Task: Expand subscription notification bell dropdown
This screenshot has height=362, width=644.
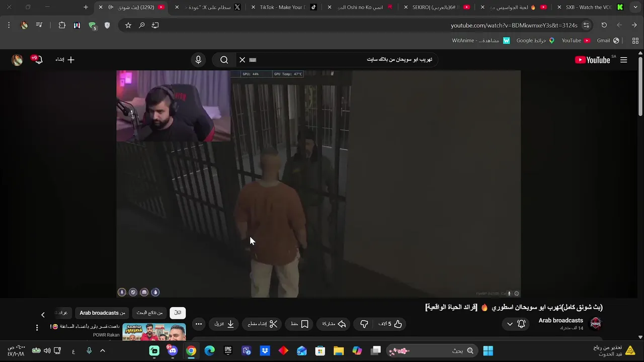Action: (x=515, y=324)
